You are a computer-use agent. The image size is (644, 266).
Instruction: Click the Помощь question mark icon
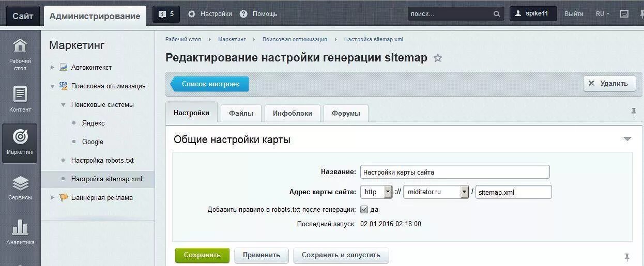pyautogui.click(x=243, y=14)
